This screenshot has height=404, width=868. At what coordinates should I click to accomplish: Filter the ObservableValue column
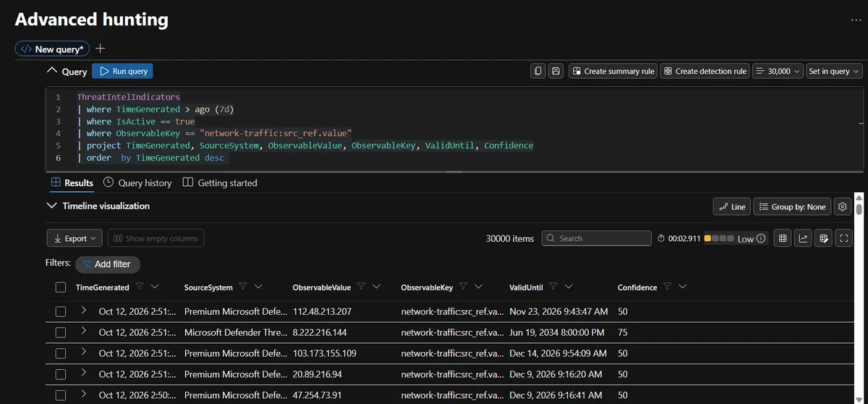(x=361, y=287)
